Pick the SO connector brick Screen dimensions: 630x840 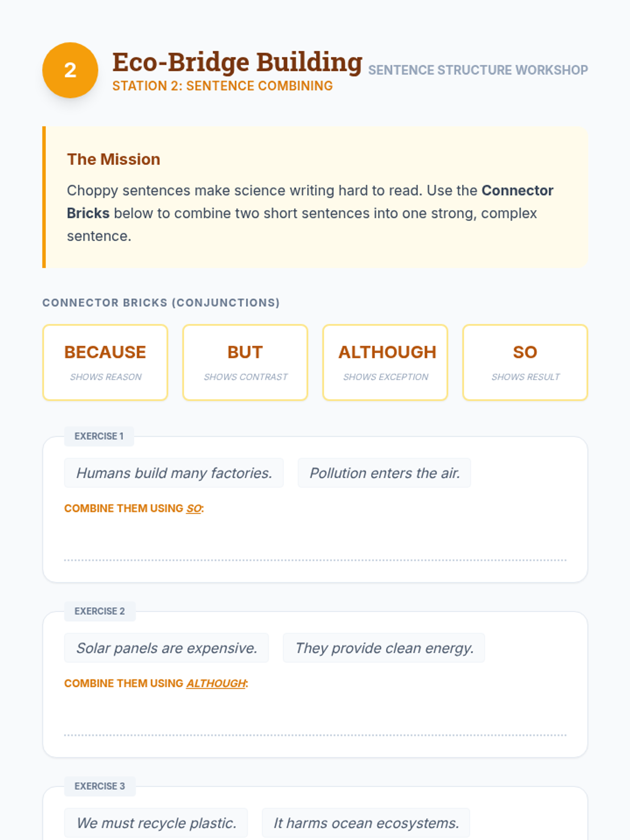[x=525, y=362]
